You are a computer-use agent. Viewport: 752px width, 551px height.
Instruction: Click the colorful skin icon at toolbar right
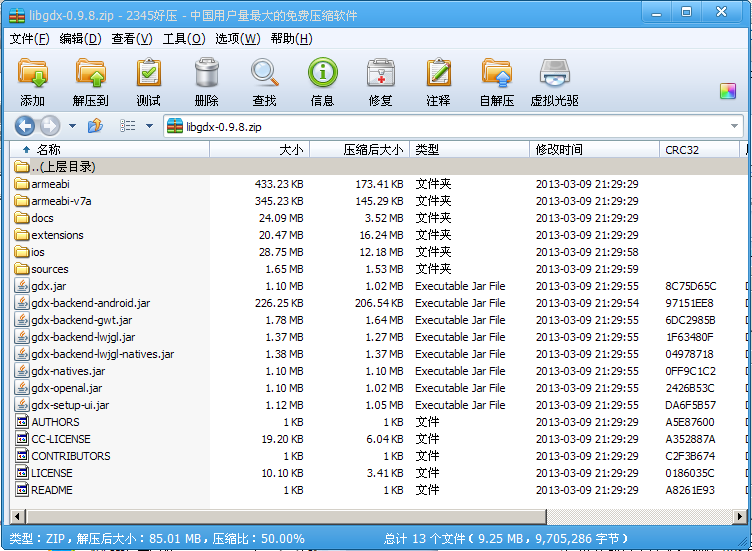coord(728,91)
